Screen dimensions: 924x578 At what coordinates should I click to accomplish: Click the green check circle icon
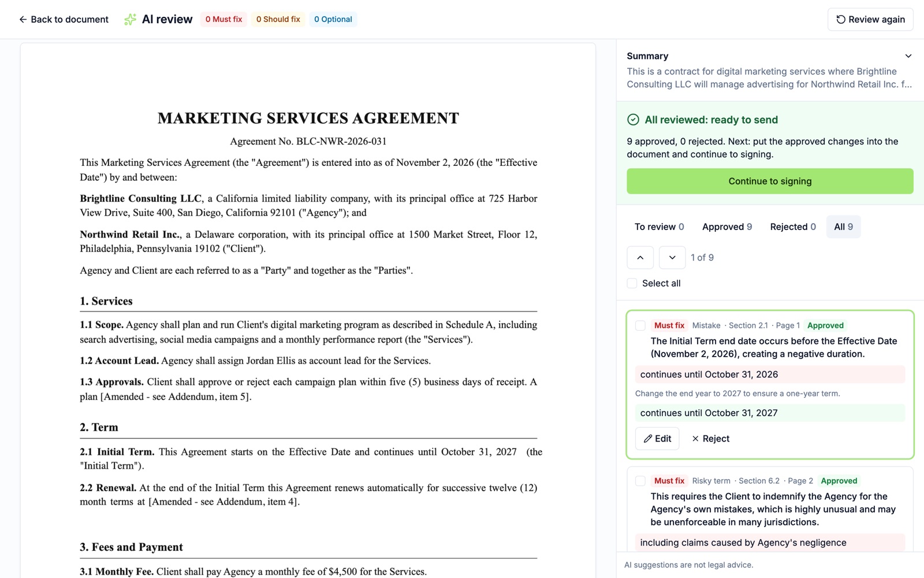click(x=633, y=120)
